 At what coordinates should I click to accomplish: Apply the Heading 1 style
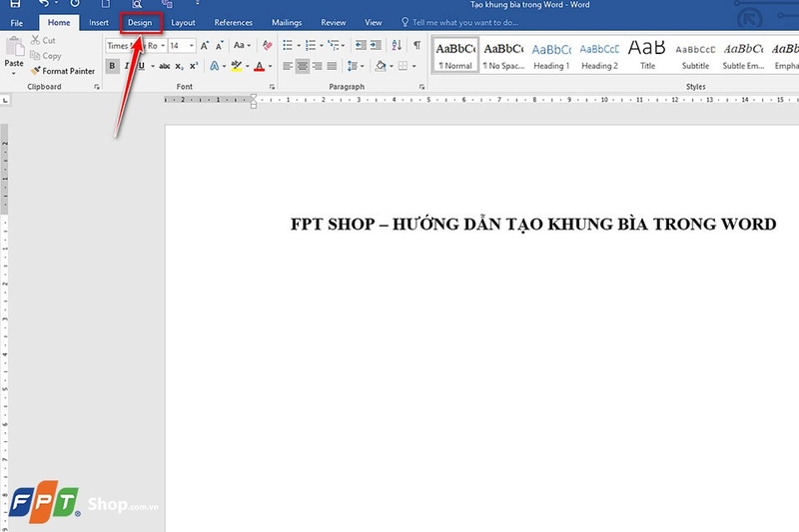point(551,56)
